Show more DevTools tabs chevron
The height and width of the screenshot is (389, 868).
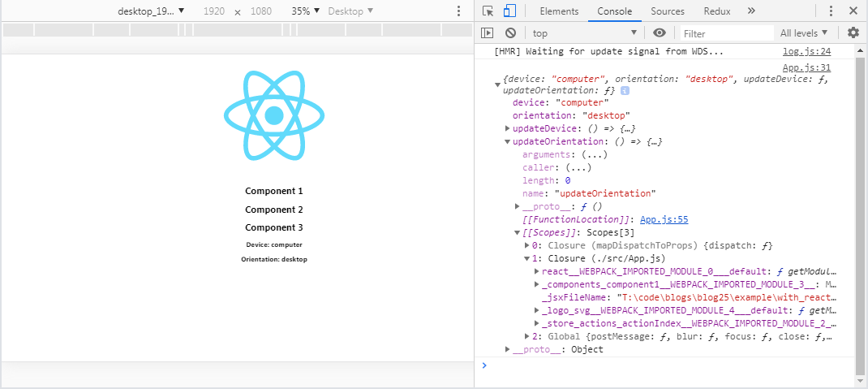pos(751,11)
